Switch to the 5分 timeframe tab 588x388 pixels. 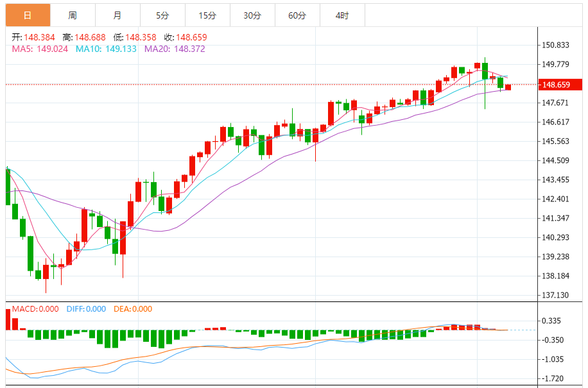coord(162,15)
